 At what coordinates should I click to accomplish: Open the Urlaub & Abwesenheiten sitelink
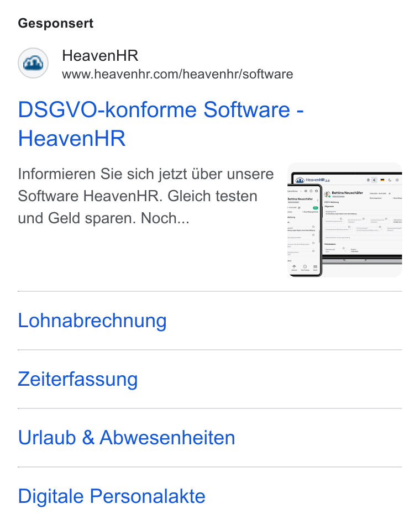pos(127,438)
